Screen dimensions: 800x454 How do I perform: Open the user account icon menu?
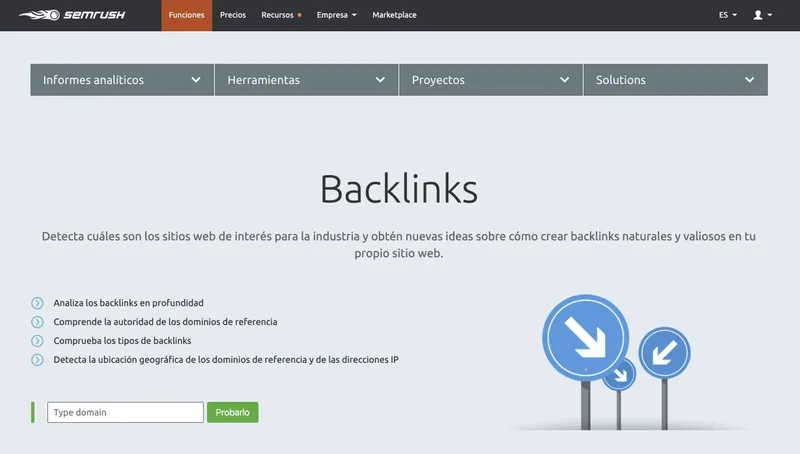[762, 15]
